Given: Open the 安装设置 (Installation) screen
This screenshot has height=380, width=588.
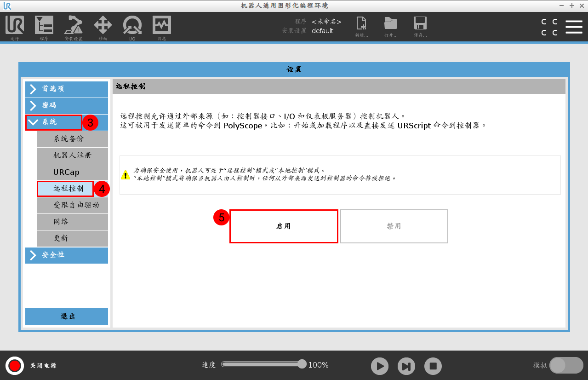Looking at the screenshot, I should 74,28.
